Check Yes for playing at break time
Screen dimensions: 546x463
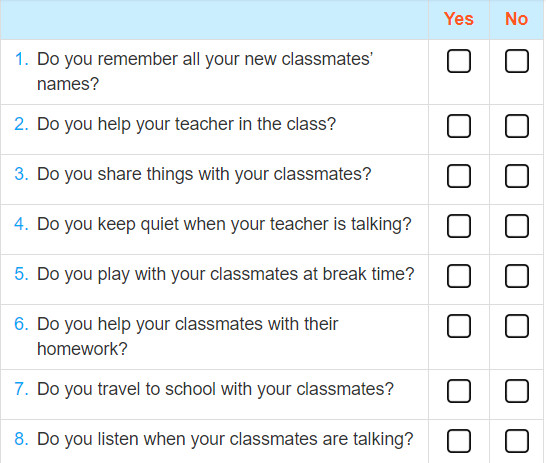[459, 276]
